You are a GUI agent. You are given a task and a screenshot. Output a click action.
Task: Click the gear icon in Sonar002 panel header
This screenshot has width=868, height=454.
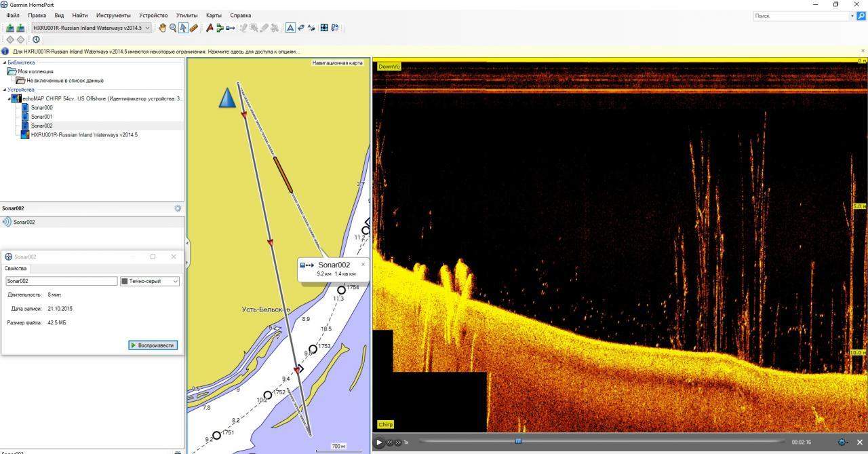[178, 208]
